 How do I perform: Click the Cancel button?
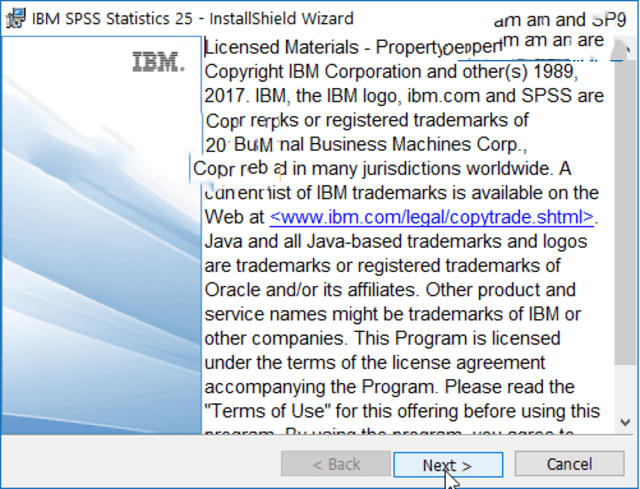point(569,464)
